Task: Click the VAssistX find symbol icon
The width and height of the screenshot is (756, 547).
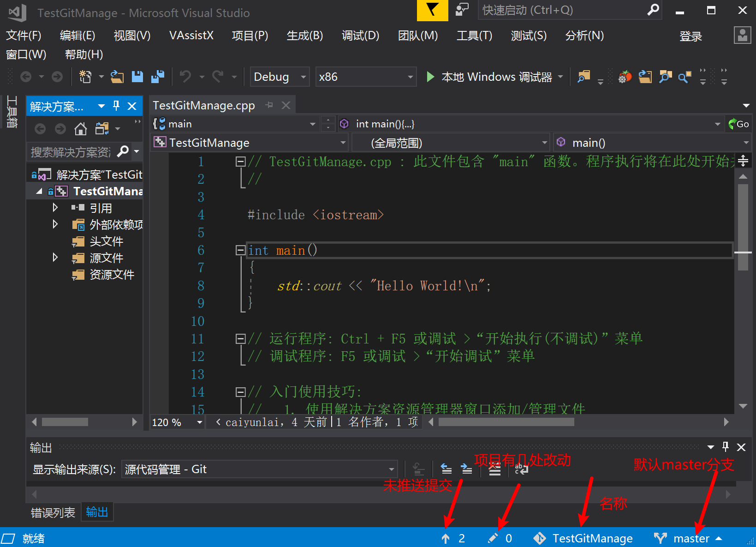Action: click(x=665, y=77)
